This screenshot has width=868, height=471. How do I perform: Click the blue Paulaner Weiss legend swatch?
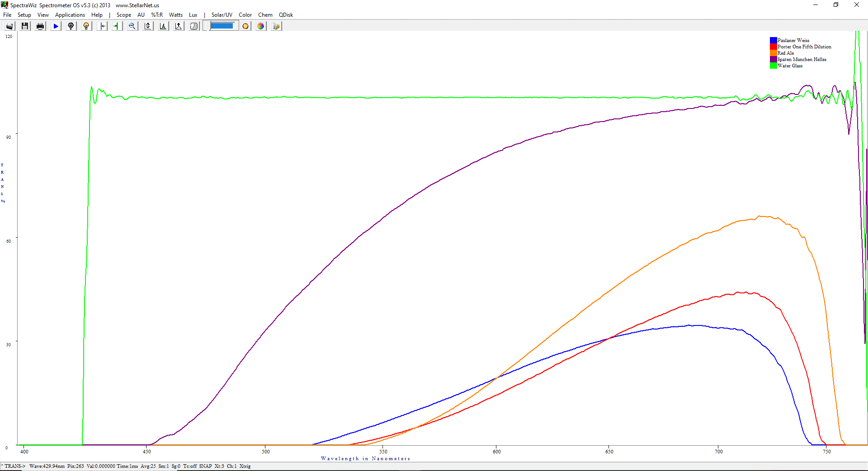pyautogui.click(x=774, y=40)
